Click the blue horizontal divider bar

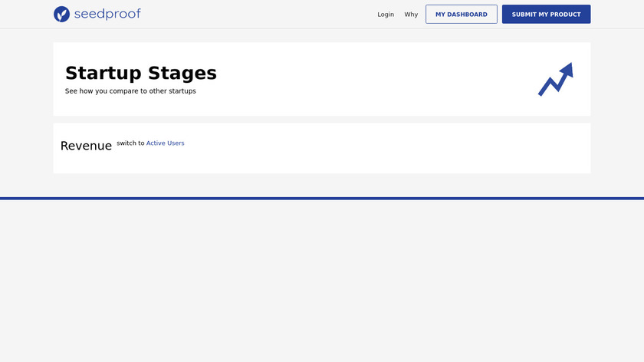click(322, 199)
